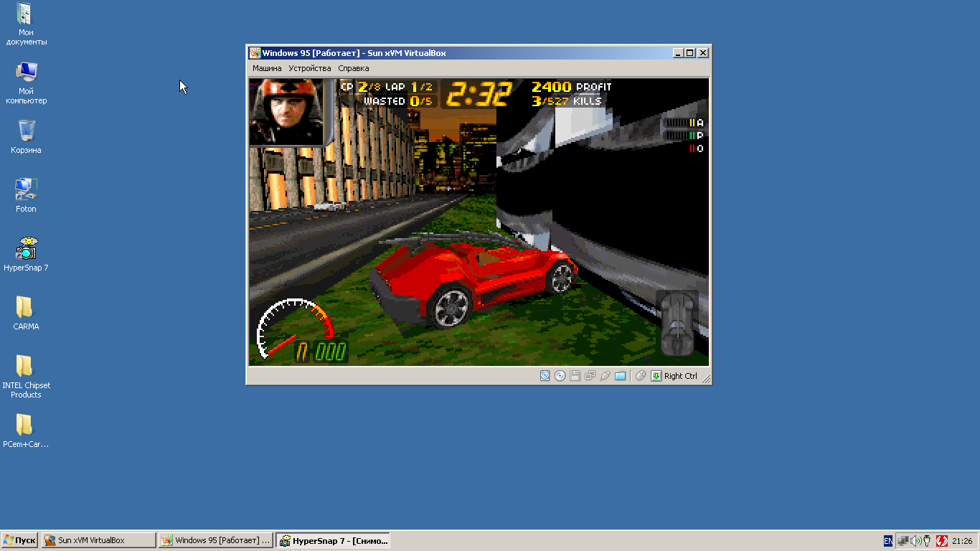Click the speedometer gauge in game
The width and height of the screenshot is (980, 551).
(296, 329)
